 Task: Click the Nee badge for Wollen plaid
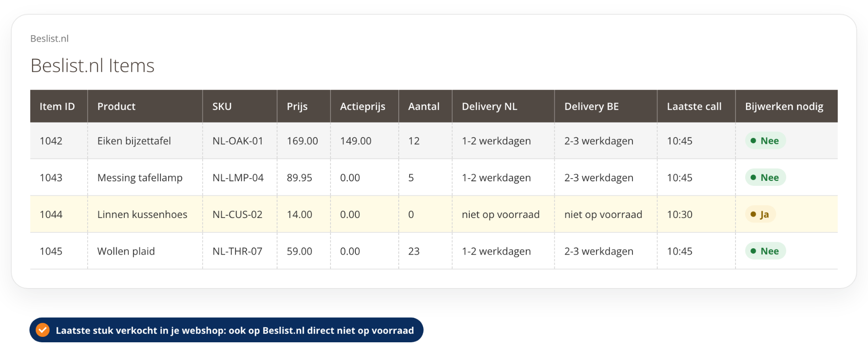coord(765,251)
